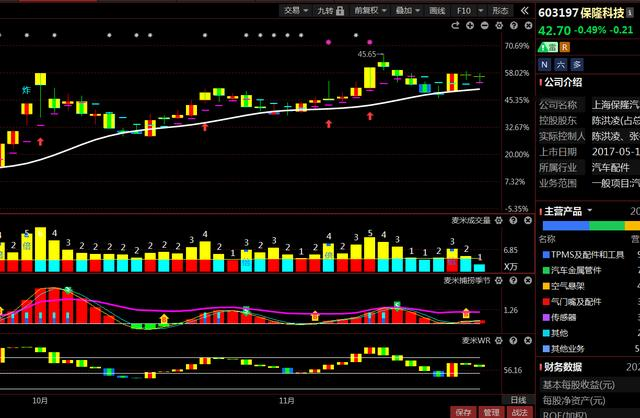Click the magenta dot above 45.65 candle
Viewport: 640px width, 418px height.
pyautogui.click(x=370, y=42)
